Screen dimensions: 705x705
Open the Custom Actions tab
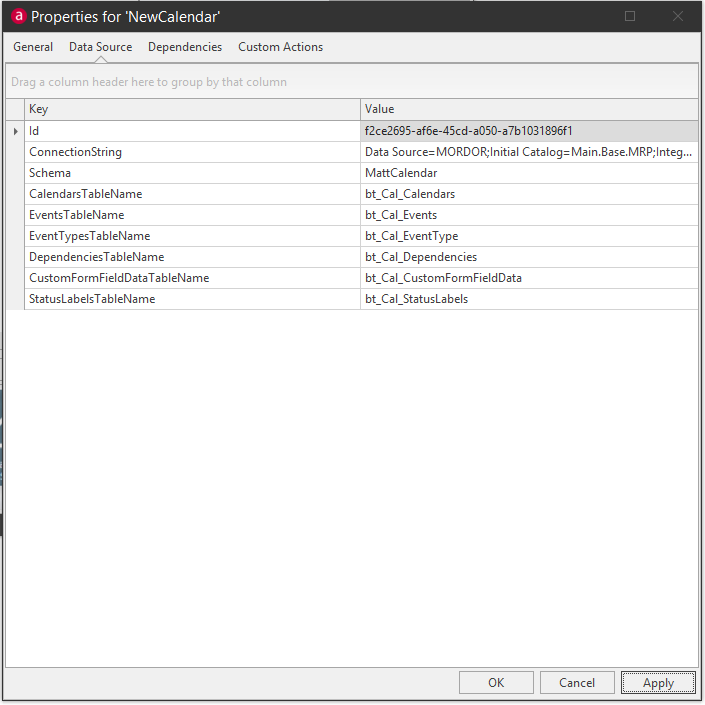pyautogui.click(x=280, y=47)
